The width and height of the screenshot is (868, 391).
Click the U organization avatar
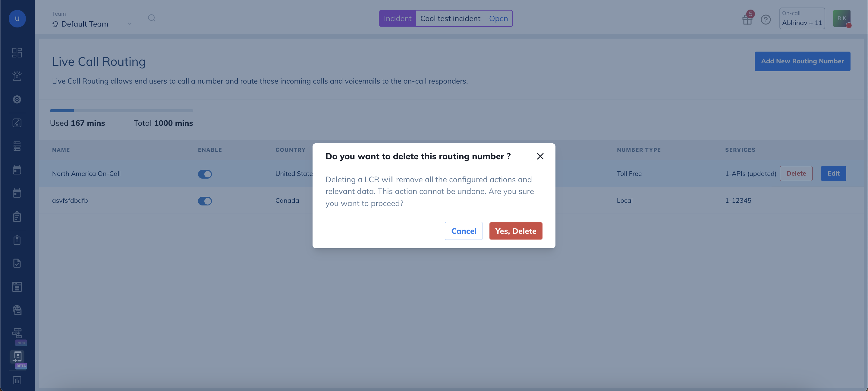[17, 19]
